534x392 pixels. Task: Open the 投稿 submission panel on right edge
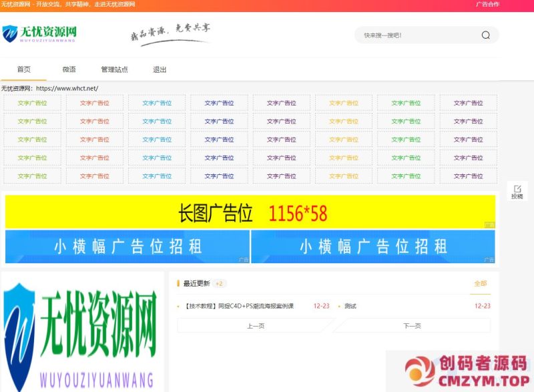pos(519,192)
